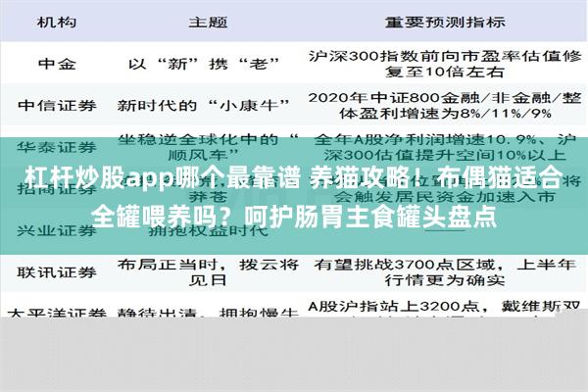
Task: Click the A股沪指站上3200点 forecast cell
Action: tap(445, 310)
